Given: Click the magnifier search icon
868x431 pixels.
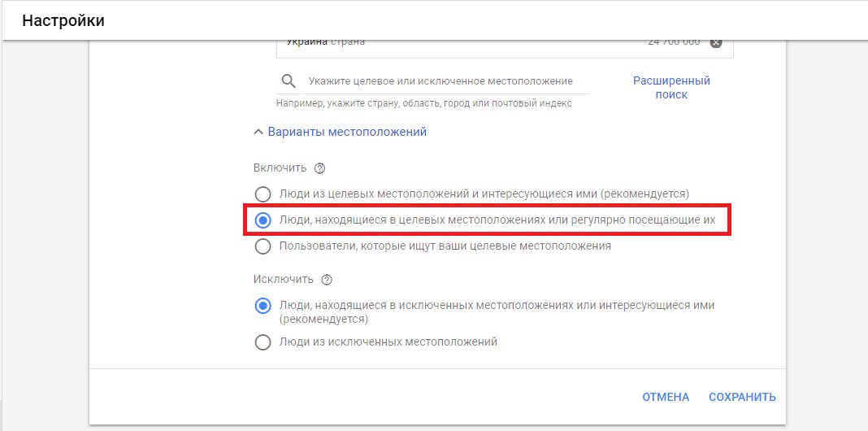Looking at the screenshot, I should pyautogui.click(x=288, y=81).
